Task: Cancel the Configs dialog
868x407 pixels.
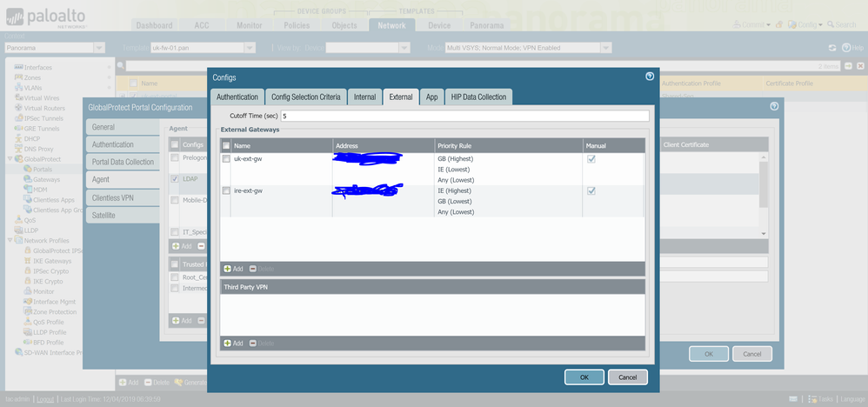Action: (627, 377)
